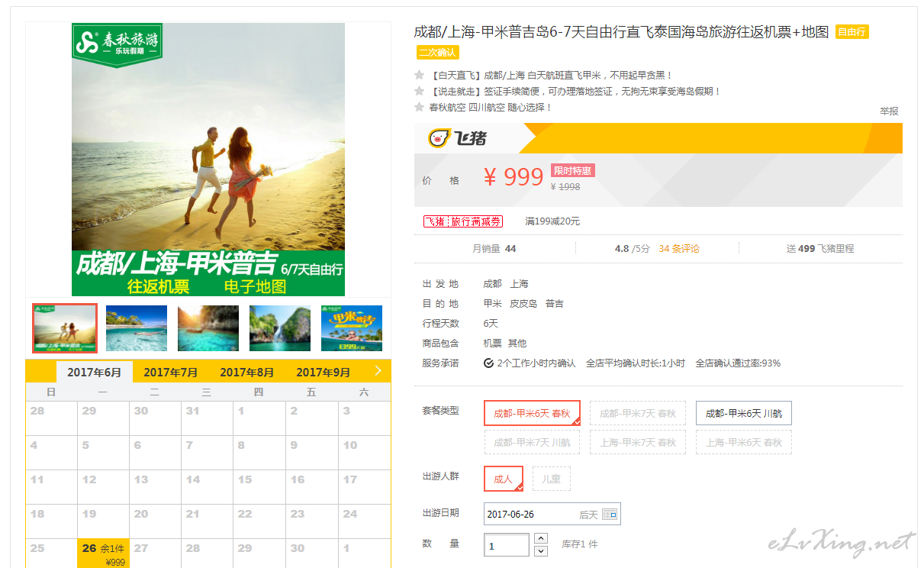Screen dimensions: 924x568
Task: Select the first thumbnail, the running couple
Action: 65,328
